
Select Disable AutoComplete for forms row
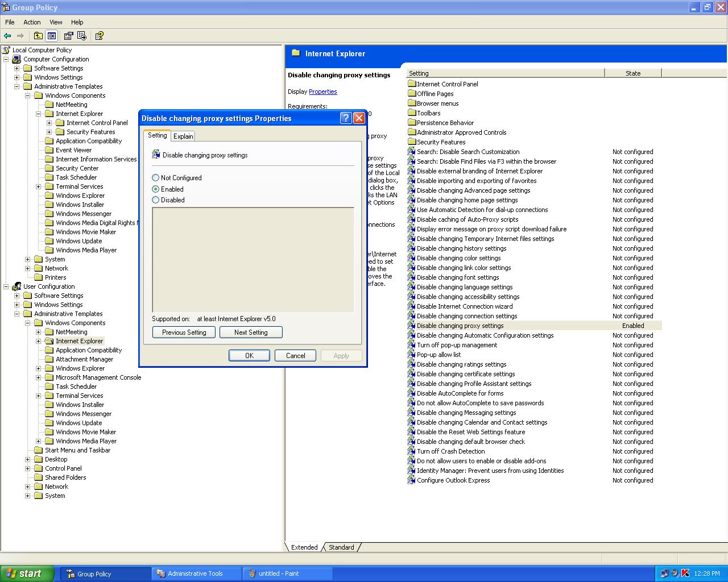tap(534, 393)
